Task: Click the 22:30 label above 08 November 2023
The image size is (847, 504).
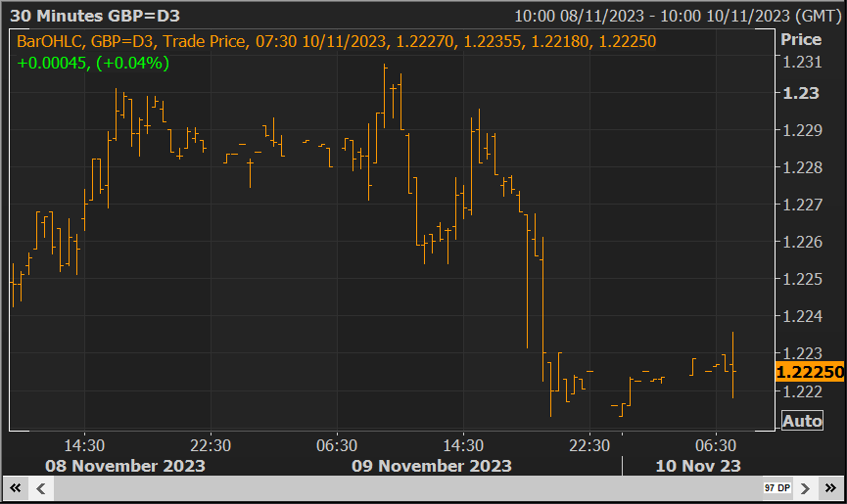Action: click(211, 445)
